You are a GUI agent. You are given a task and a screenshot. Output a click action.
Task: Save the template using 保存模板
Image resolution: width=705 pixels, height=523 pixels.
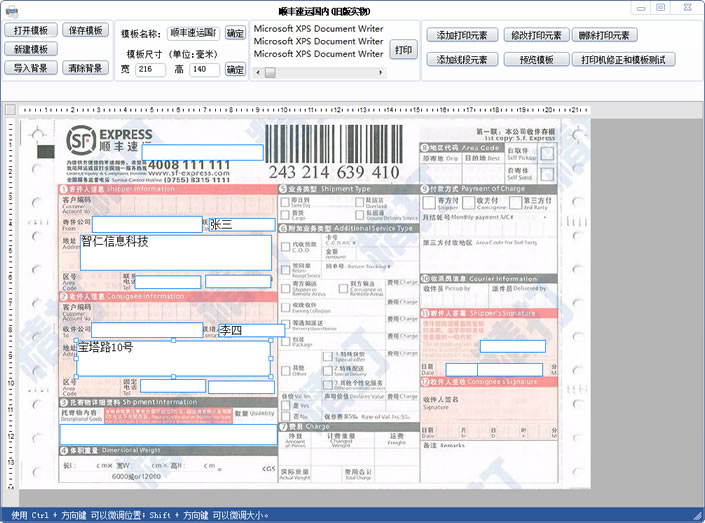click(86, 30)
